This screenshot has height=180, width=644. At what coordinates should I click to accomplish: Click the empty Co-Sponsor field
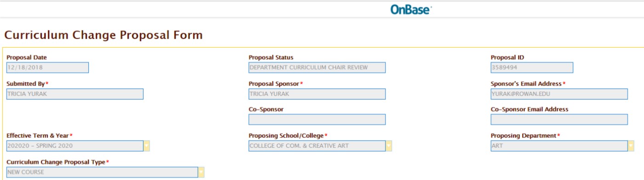[x=317, y=119]
